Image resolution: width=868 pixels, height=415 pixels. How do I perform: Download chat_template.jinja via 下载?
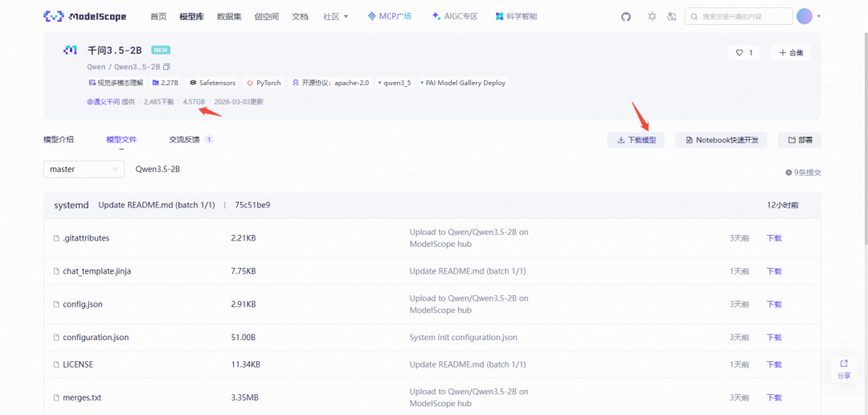774,271
